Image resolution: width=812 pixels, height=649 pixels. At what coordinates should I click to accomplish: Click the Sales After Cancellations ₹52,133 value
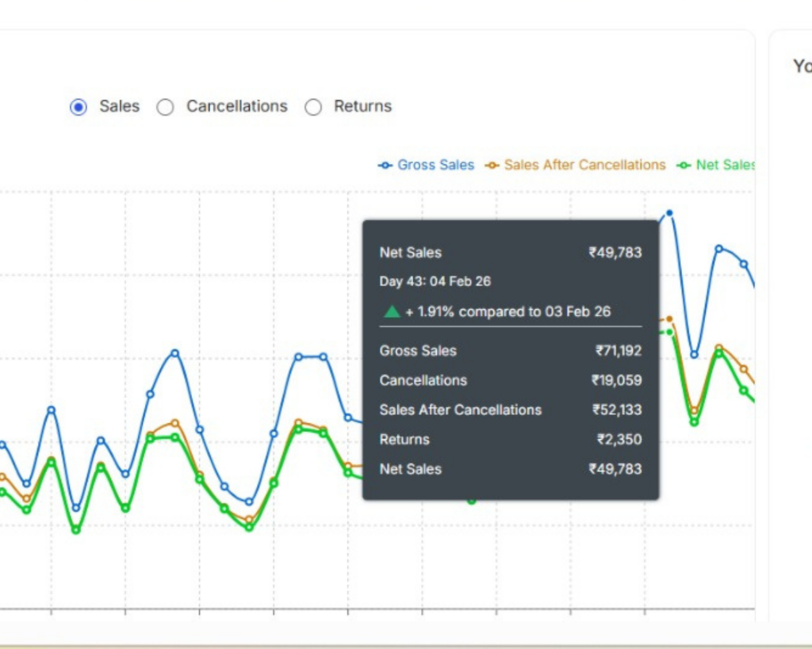[617, 410]
